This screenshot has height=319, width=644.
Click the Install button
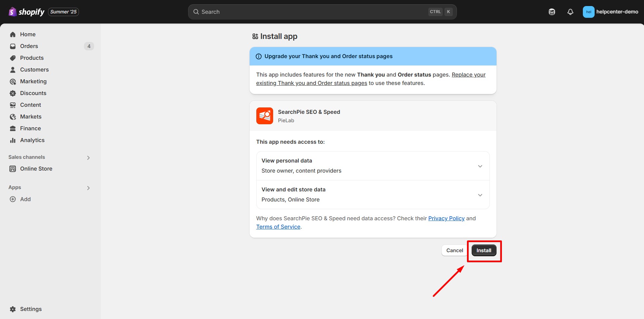484,250
